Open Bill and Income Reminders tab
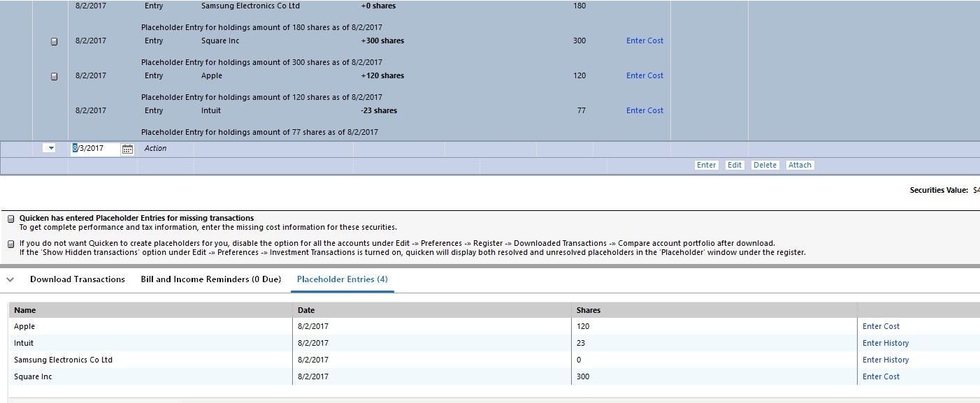 [210, 279]
